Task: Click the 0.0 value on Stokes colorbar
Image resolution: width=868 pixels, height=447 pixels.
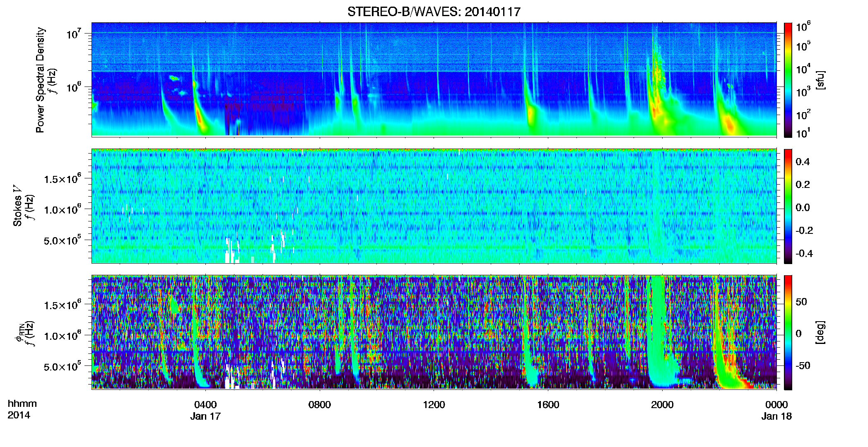Action: [803, 207]
